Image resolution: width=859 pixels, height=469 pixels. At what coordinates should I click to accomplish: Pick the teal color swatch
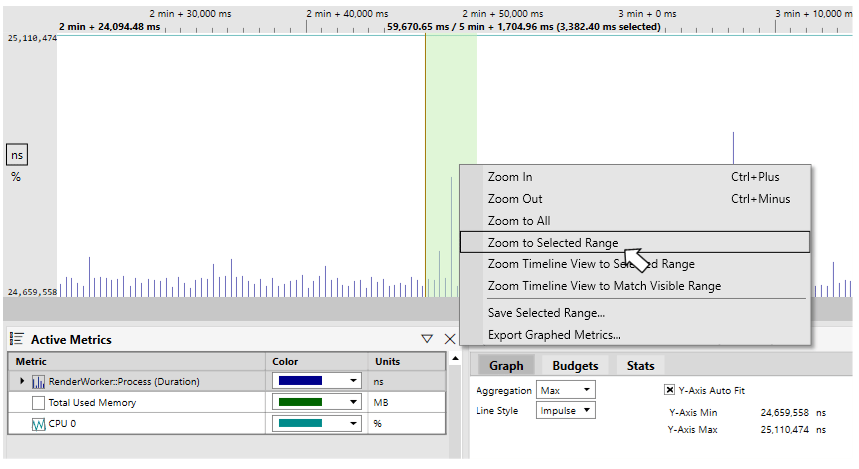click(x=300, y=423)
